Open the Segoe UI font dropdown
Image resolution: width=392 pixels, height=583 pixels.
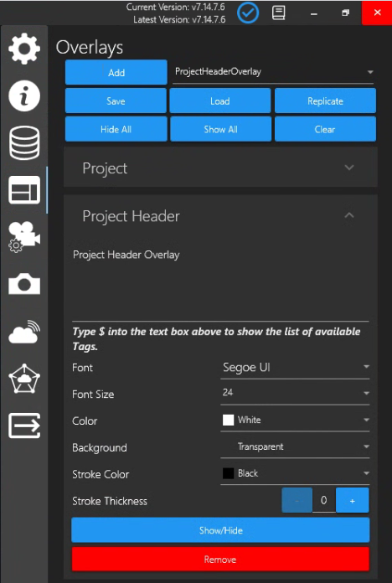[295, 368]
